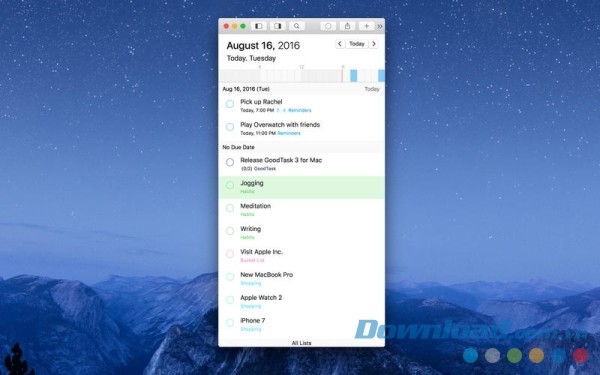Go to next day arrow
Image resolution: width=600 pixels, height=375 pixels.
374,44
